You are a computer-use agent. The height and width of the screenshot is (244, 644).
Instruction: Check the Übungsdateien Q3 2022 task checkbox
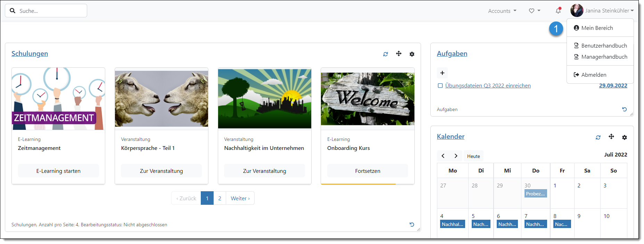pos(440,86)
